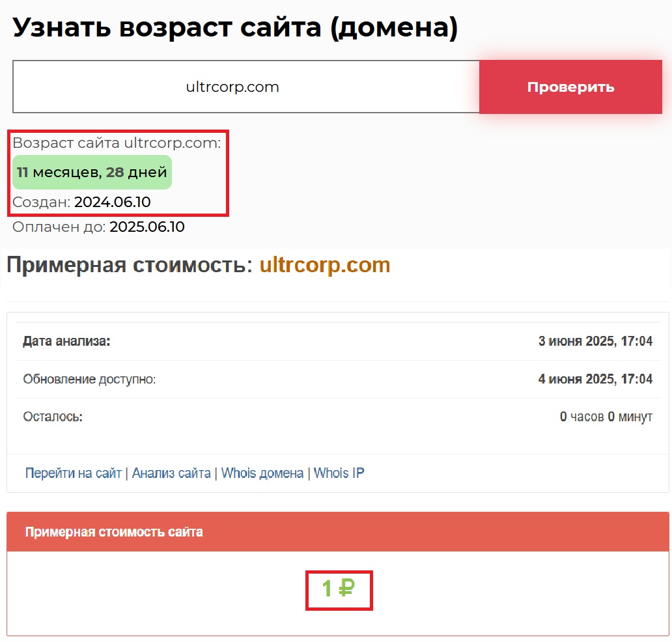
Task: Click the Дата анализа label
Action: (66, 341)
